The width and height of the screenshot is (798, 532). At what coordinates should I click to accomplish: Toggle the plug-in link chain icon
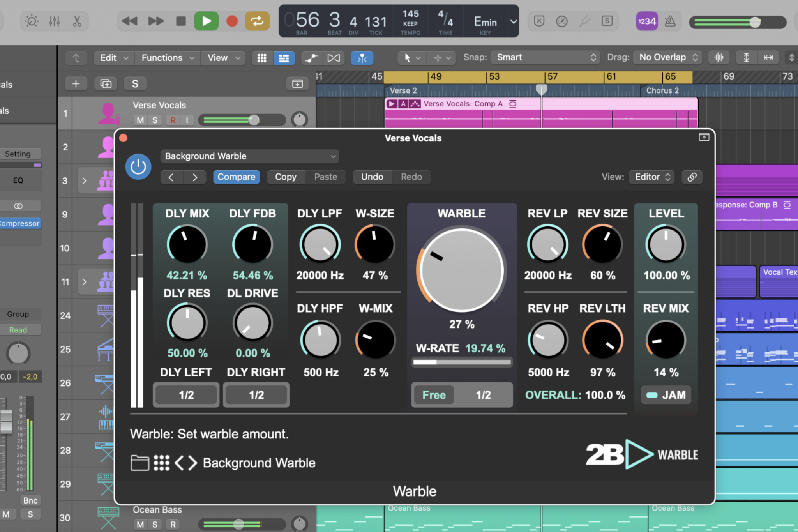tap(692, 177)
